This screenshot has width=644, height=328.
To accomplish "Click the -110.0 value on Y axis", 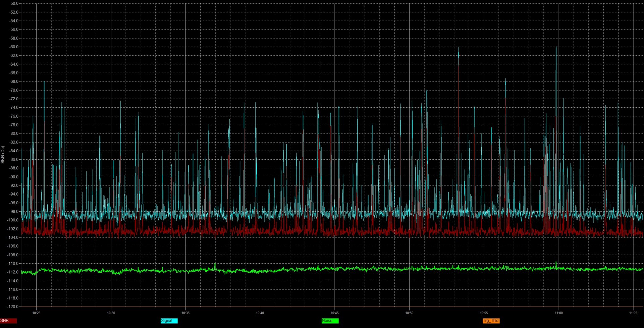I will [13, 264].
